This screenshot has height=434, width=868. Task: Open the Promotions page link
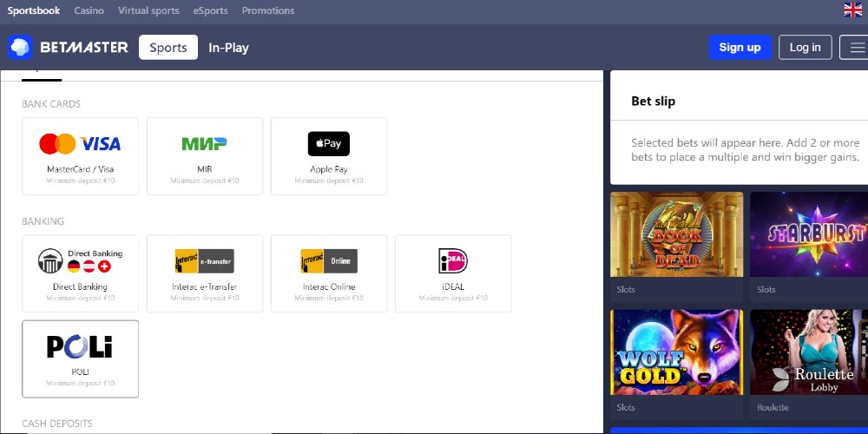(x=267, y=11)
